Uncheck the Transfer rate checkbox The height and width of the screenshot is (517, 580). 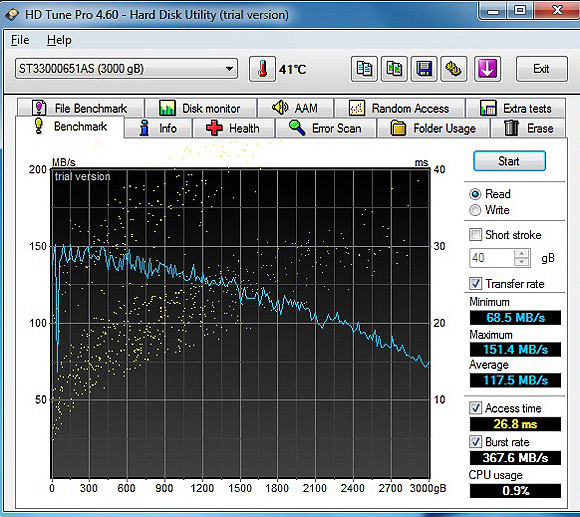[x=475, y=284]
